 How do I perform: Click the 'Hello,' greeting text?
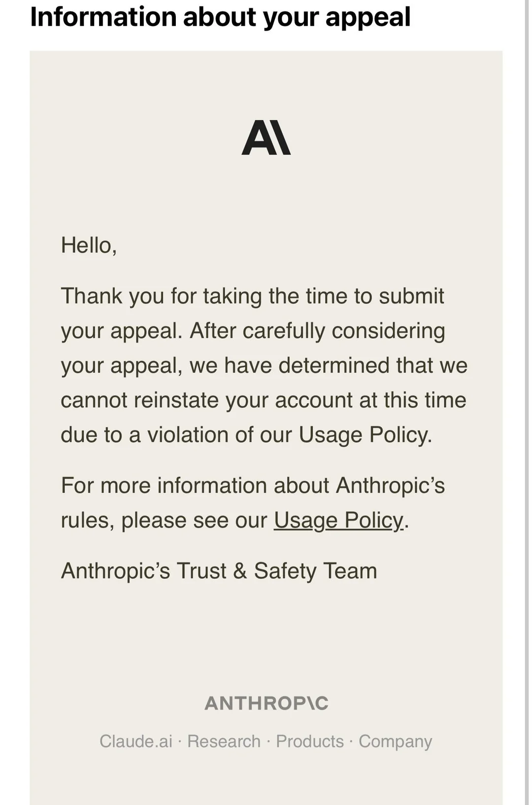[89, 245]
